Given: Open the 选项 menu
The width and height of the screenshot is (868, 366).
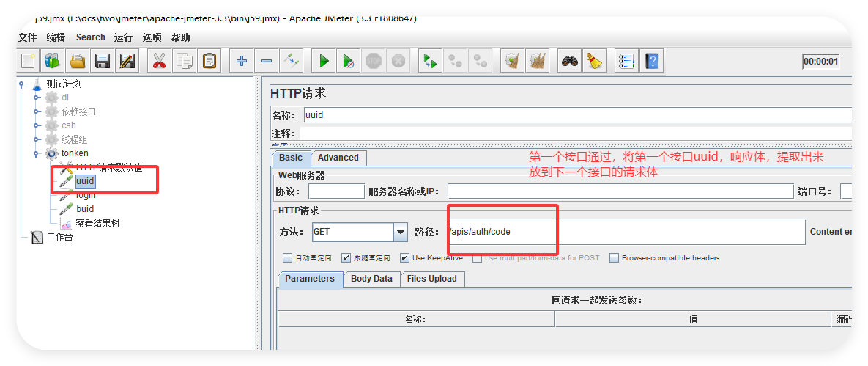Looking at the screenshot, I should [152, 37].
